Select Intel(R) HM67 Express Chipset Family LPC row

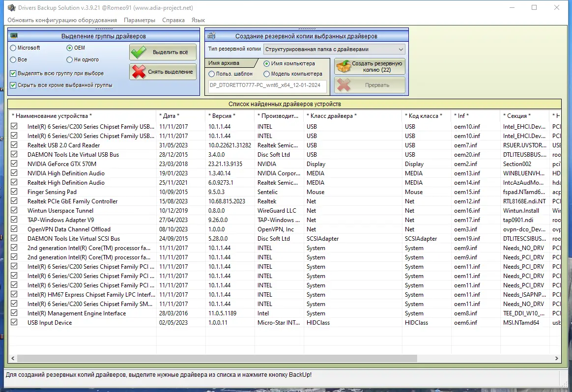point(285,295)
